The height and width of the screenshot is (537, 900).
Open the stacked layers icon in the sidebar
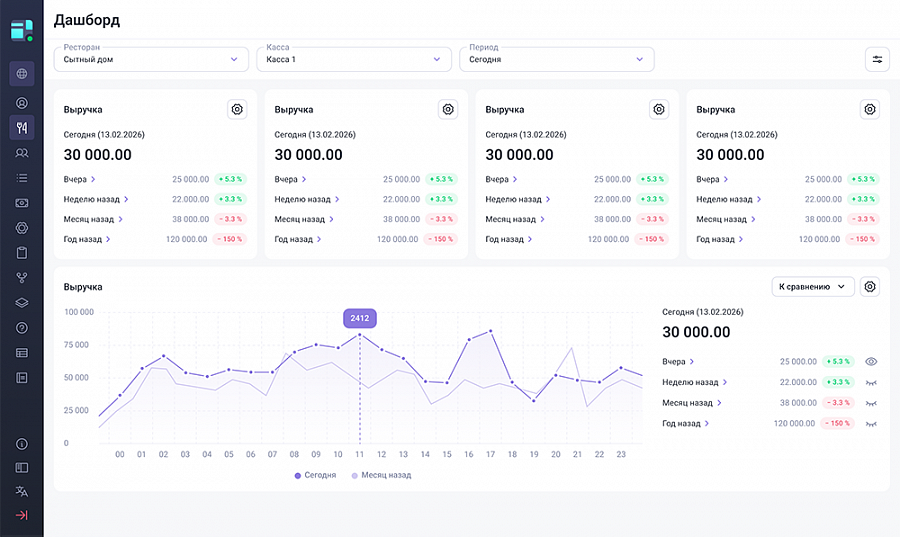[x=22, y=302]
